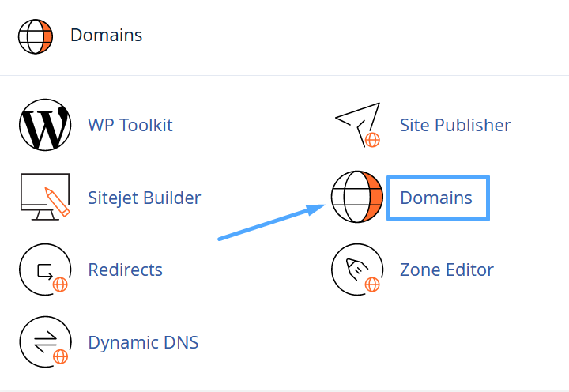
Task: Collapse the Domains section via its header title
Action: [106, 36]
